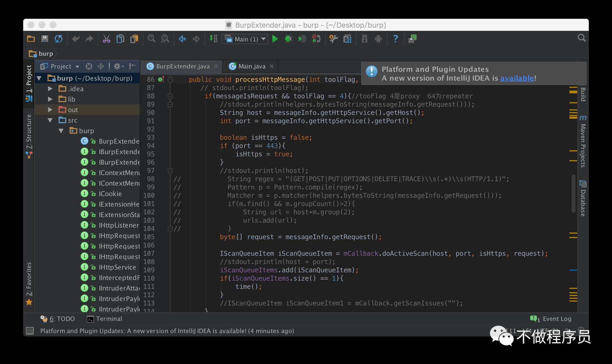This screenshot has width=612, height=364.
Task: Click the 'available' update link
Action: [517, 78]
